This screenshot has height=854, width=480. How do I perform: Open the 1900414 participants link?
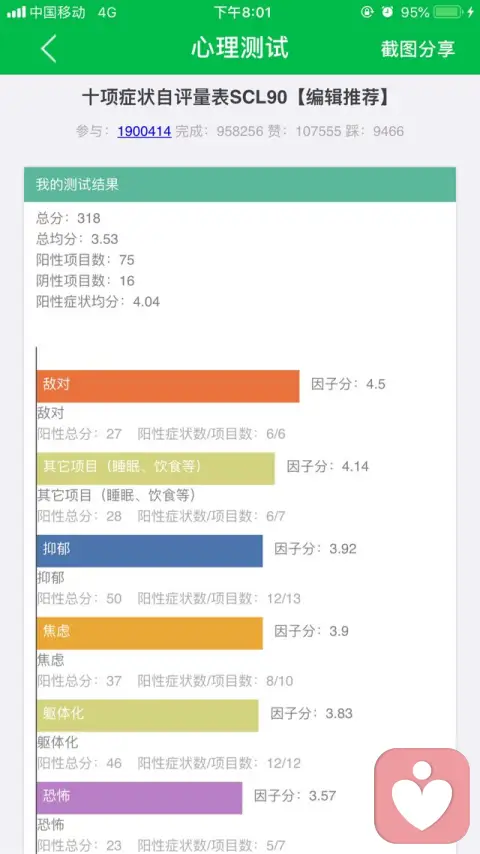tap(144, 131)
